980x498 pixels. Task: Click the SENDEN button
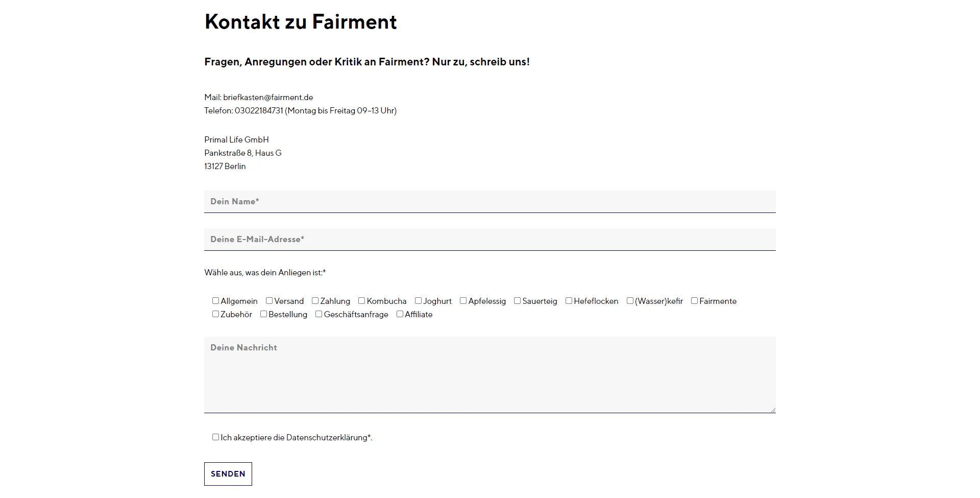point(228,474)
